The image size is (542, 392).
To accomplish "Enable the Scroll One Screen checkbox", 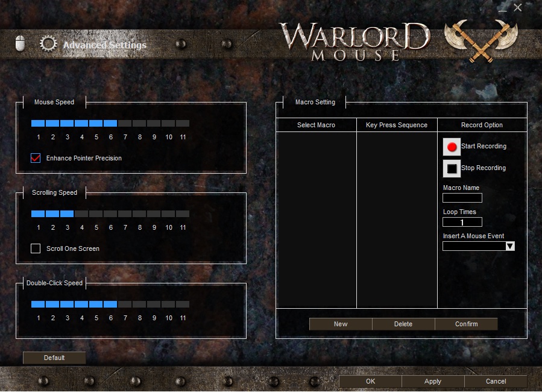I will 36,248.
